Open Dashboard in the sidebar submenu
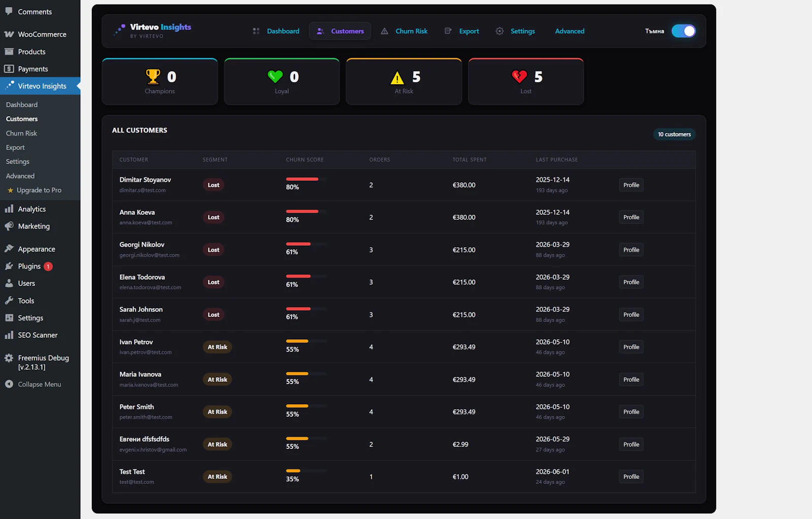Screen dimensions: 812x519 (x=22, y=105)
